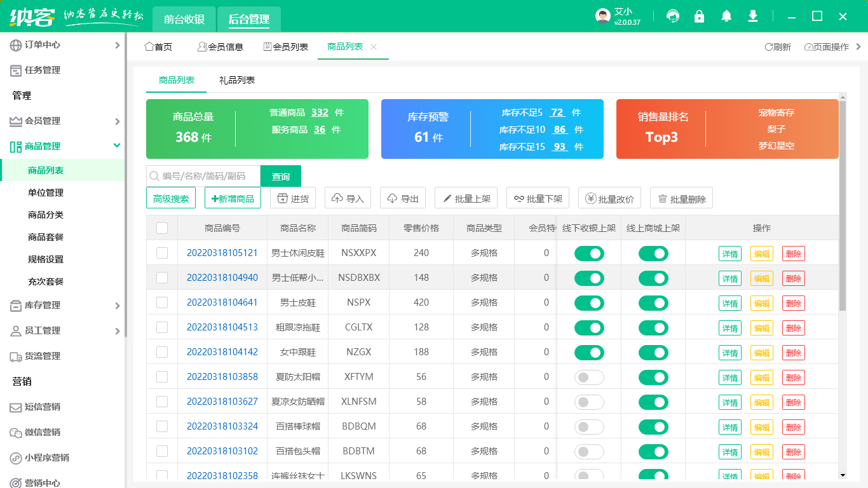Switch to 礼品列表 tab
This screenshot has height=488, width=868.
pyautogui.click(x=237, y=81)
